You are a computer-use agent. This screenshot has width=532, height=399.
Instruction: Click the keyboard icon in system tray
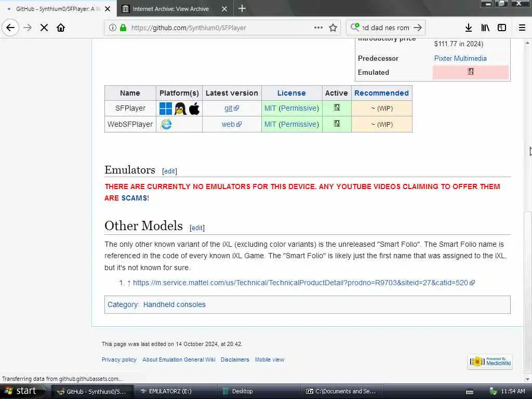470,392
